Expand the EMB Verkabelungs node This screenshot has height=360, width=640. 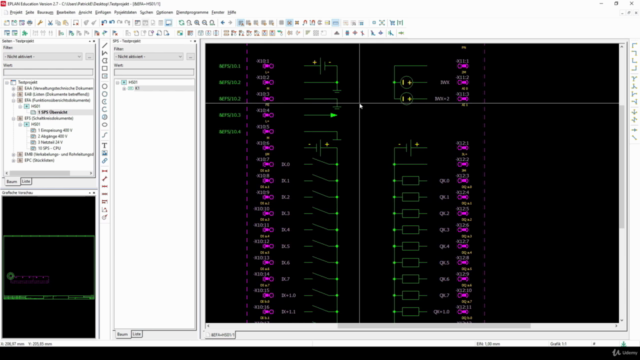coord(13,155)
